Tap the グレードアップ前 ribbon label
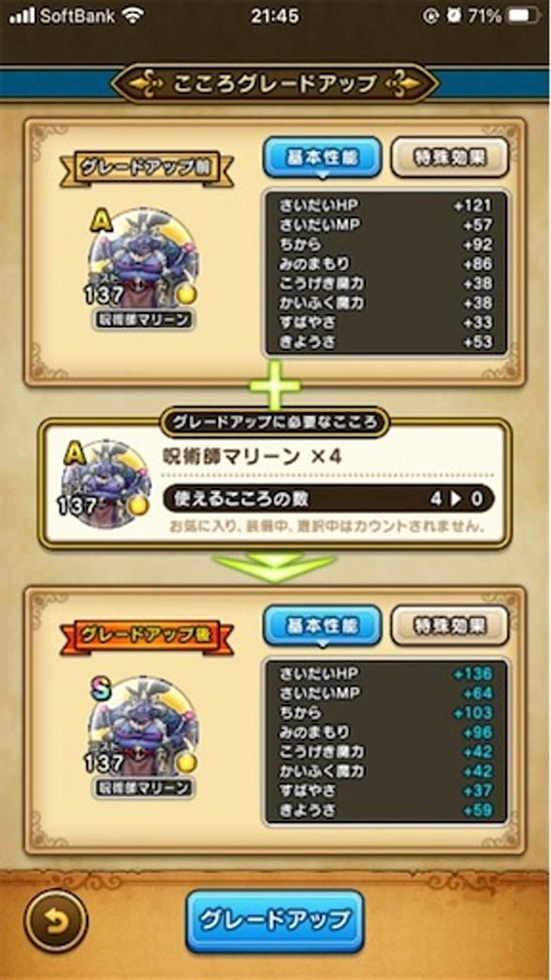This screenshot has width=551, height=980. (x=147, y=168)
